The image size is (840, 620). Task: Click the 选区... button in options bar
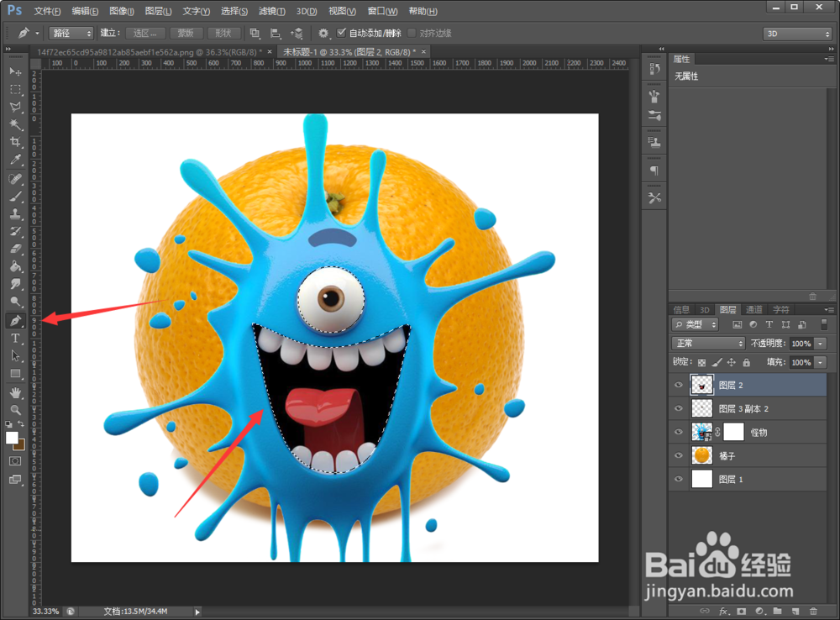pyautogui.click(x=145, y=33)
